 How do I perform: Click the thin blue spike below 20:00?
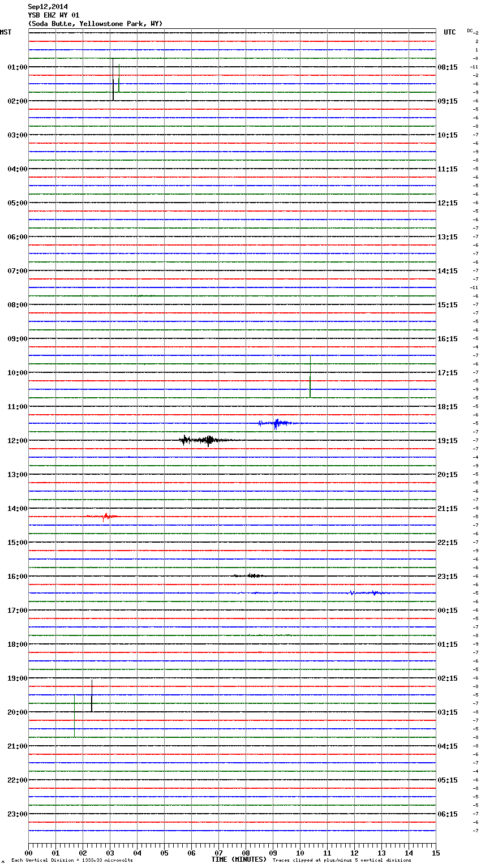[74, 716]
